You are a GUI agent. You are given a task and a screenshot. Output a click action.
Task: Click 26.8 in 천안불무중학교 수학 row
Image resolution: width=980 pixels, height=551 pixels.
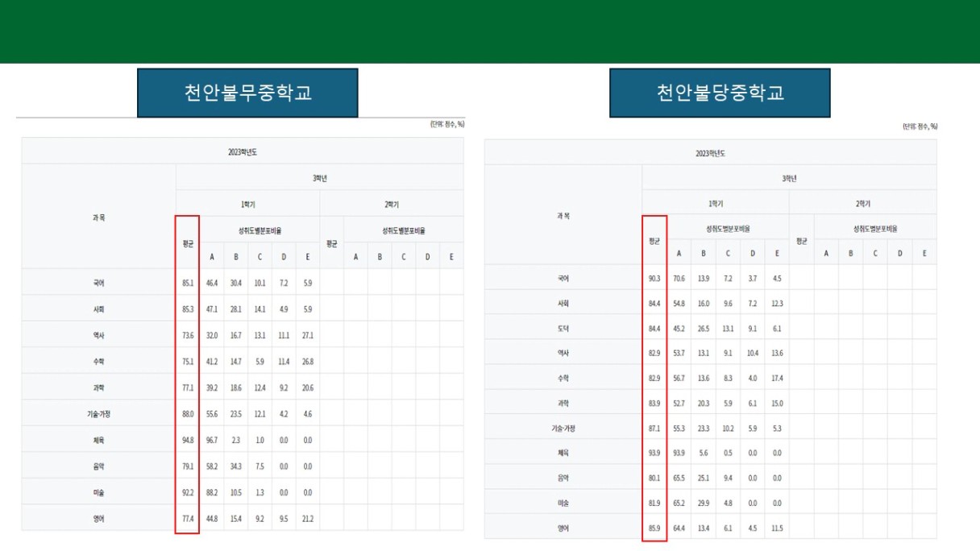pos(307,362)
